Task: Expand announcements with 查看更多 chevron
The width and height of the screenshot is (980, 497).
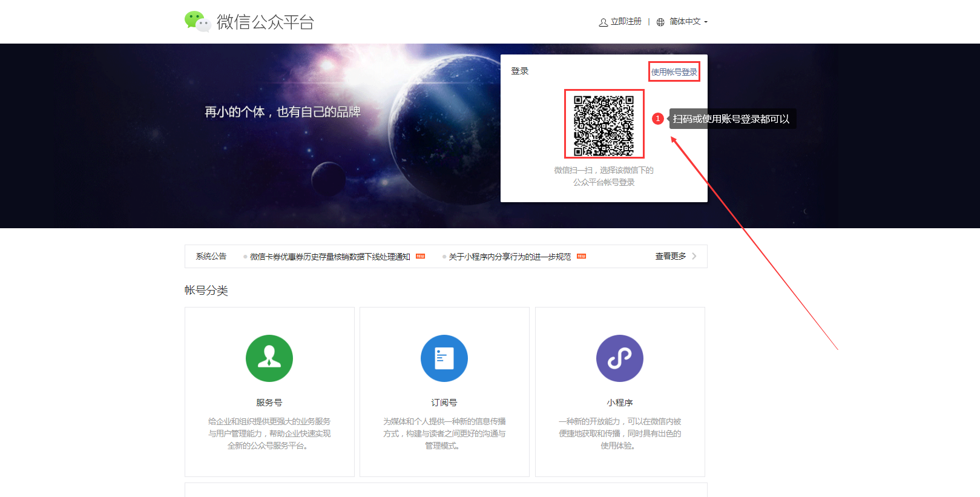Action: (694, 256)
